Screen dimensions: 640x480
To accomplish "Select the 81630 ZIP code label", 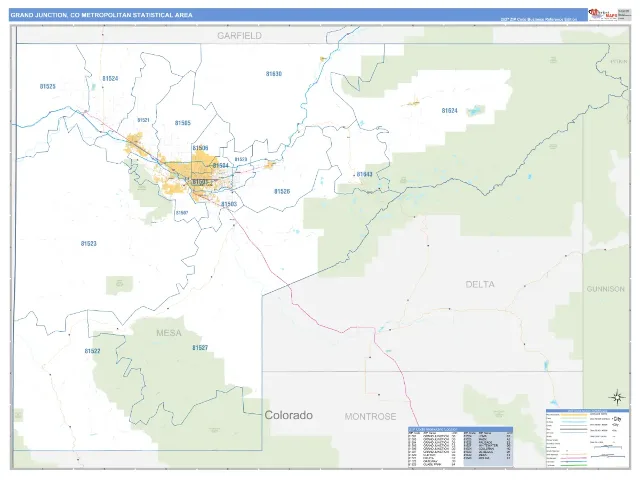I will (x=273, y=74).
